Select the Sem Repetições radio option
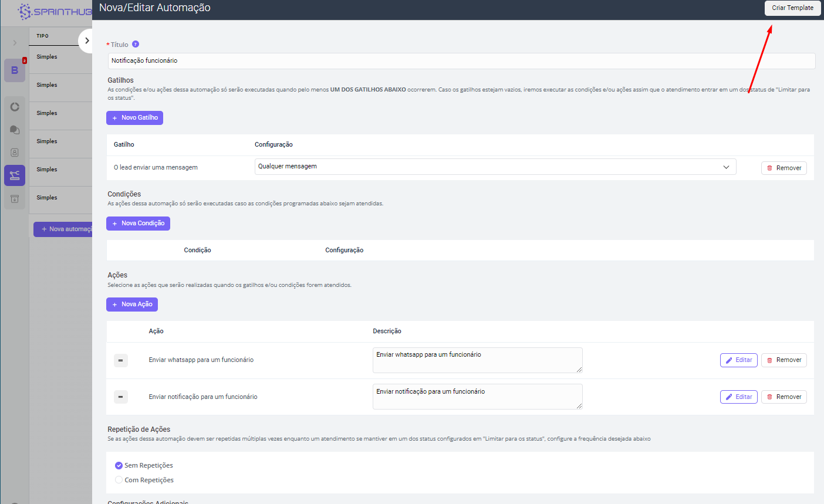Screen dimensions: 824x504 (119, 465)
